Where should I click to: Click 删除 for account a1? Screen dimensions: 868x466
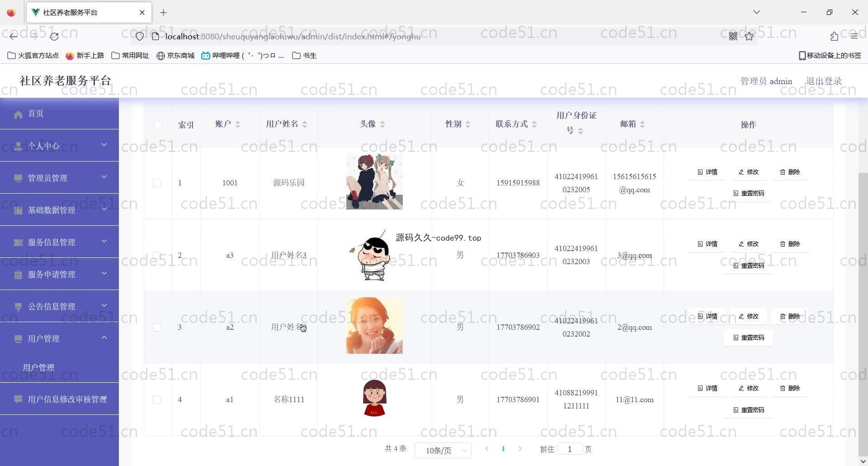tap(790, 388)
